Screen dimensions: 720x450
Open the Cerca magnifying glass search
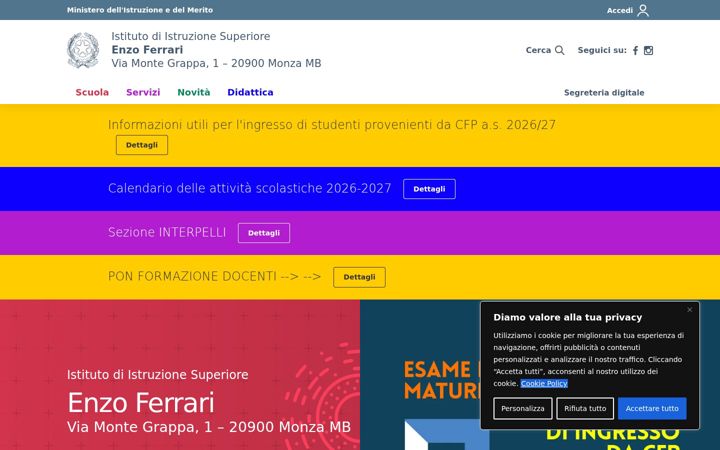tap(559, 50)
